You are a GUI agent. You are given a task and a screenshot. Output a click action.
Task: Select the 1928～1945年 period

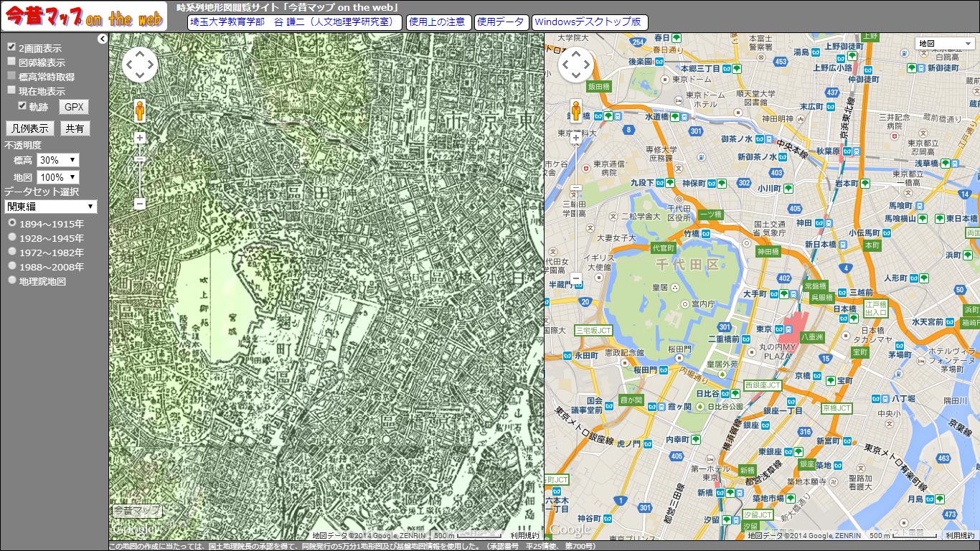point(11,237)
